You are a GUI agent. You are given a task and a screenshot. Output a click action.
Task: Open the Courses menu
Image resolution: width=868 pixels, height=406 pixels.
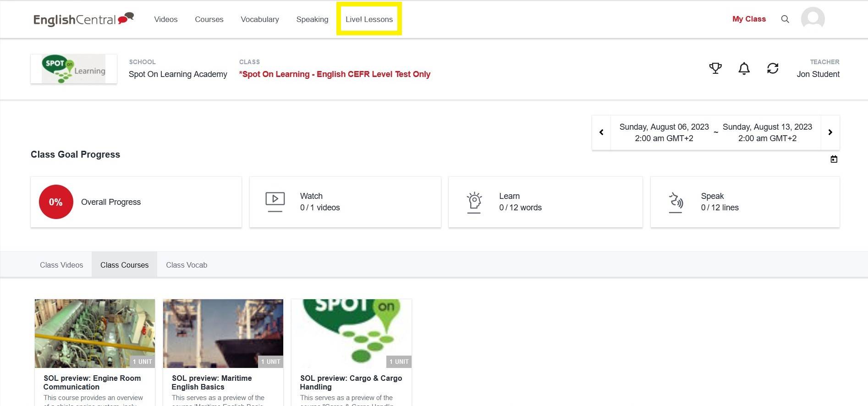[x=209, y=19]
